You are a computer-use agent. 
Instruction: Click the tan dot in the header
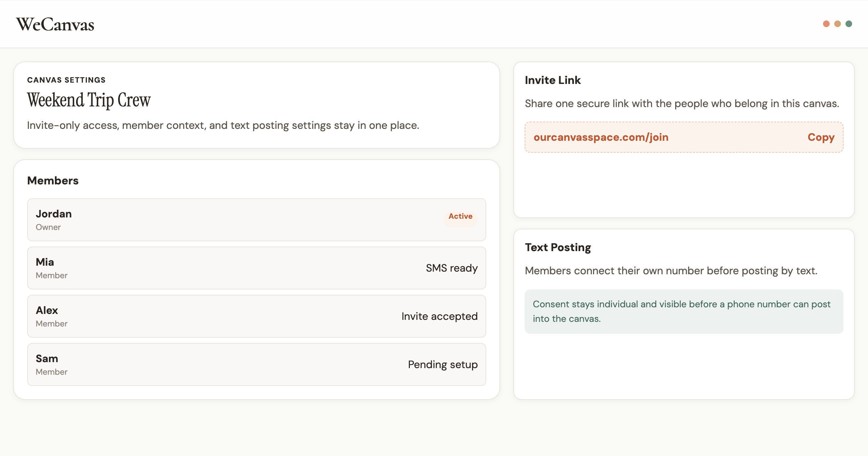coord(837,24)
